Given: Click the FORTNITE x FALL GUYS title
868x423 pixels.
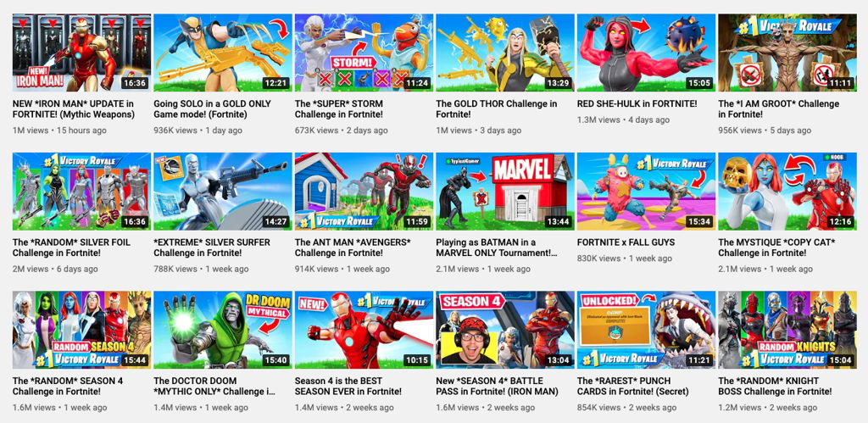Looking at the screenshot, I should [x=627, y=242].
